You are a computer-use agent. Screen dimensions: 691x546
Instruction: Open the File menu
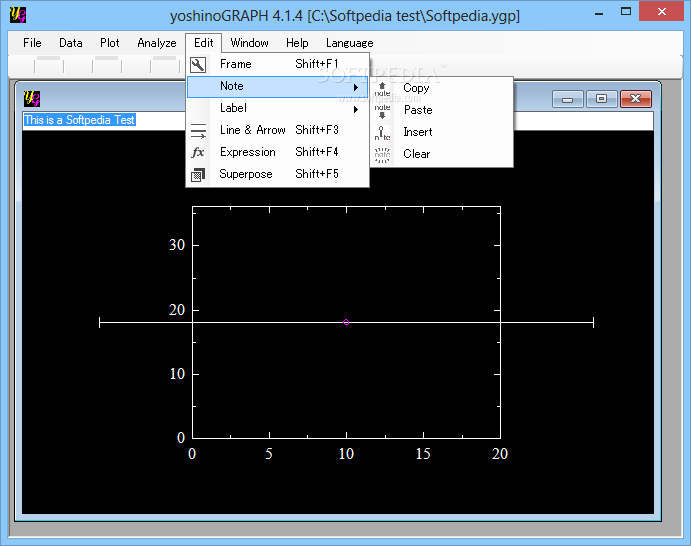32,43
